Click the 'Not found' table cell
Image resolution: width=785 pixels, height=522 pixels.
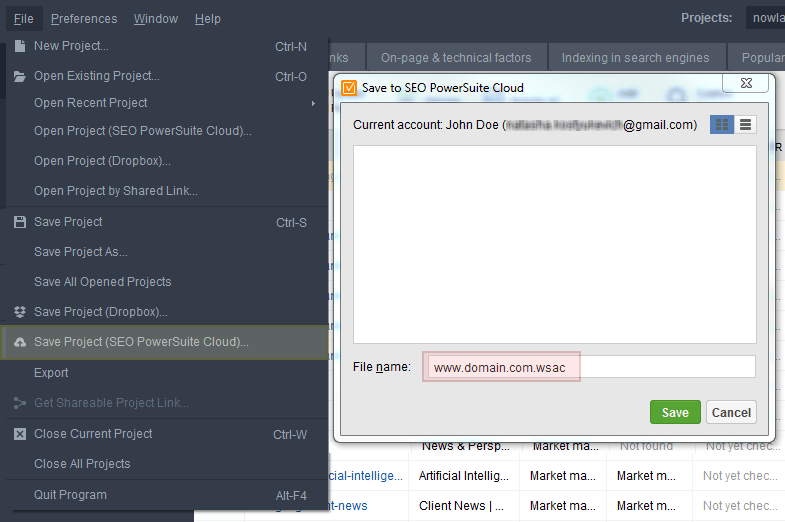click(x=646, y=446)
